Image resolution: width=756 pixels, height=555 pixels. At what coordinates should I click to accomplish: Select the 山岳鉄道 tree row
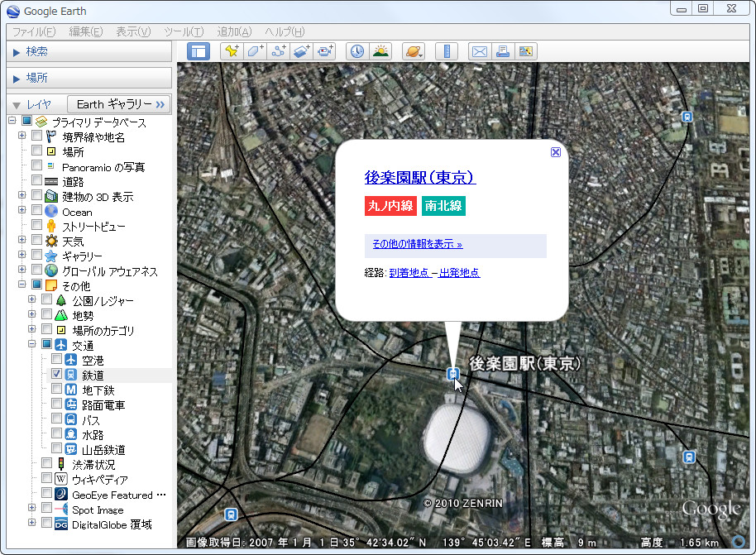(x=103, y=450)
